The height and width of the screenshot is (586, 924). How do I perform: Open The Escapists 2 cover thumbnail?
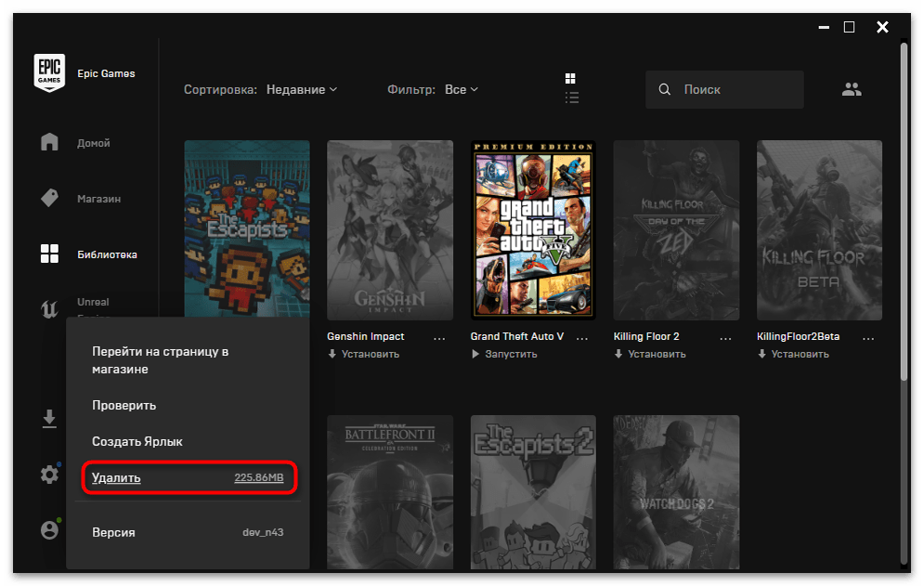pos(533,492)
